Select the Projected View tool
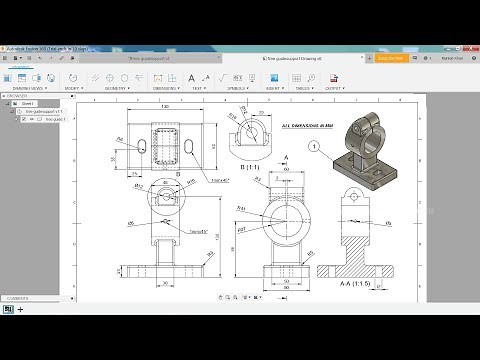Image resolution: width=480 pixels, height=360 pixels. tap(22, 78)
